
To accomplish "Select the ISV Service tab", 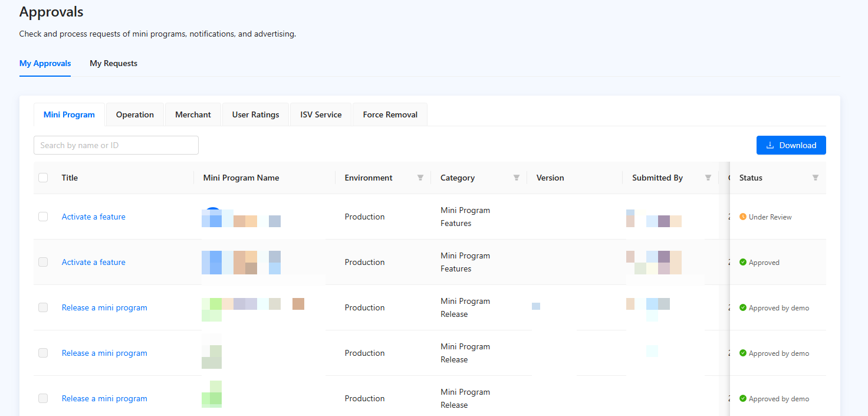I will point(321,114).
